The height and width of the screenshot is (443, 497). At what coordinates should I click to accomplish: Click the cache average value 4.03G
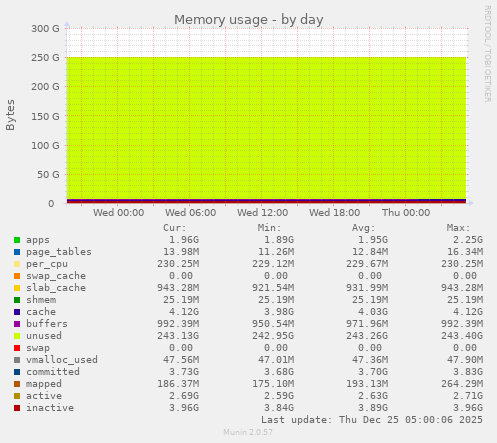pyautogui.click(x=373, y=312)
